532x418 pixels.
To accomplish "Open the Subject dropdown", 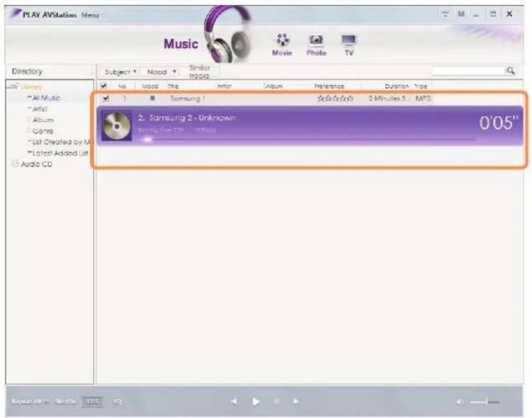I will point(120,72).
